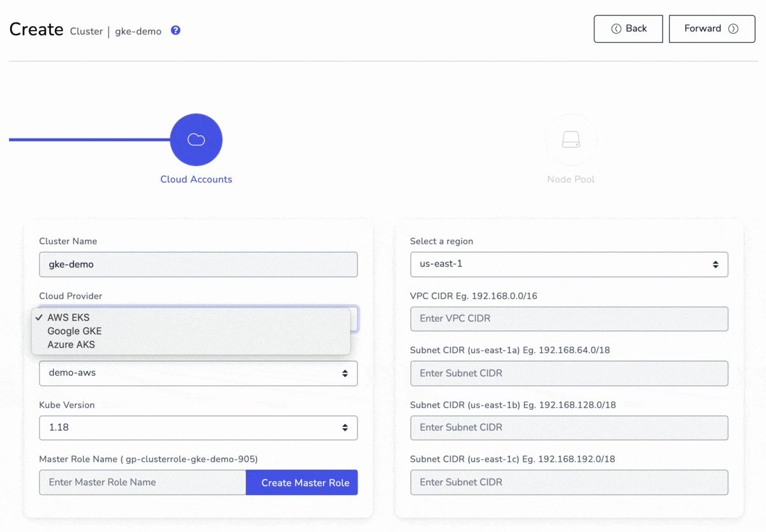The width and height of the screenshot is (766, 532).
Task: Click the Forward button
Action: (712, 29)
